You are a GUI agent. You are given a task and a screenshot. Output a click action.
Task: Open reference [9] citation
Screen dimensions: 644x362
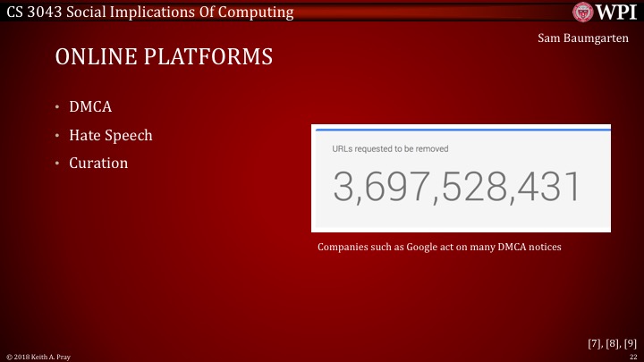[630, 342]
